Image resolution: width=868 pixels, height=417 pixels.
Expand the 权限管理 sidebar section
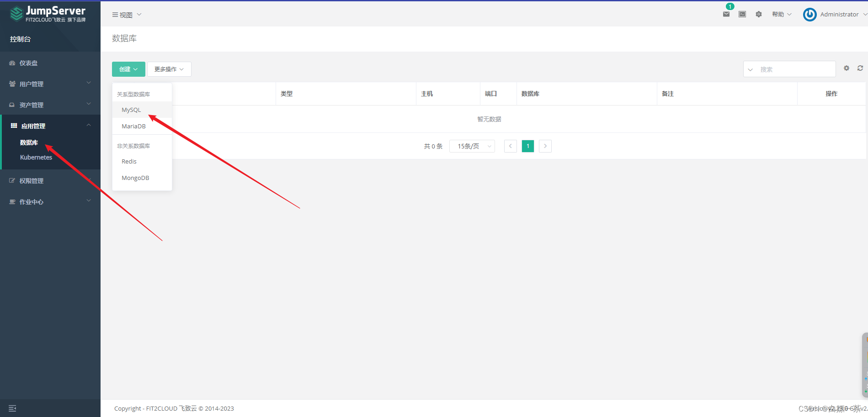[50, 181]
